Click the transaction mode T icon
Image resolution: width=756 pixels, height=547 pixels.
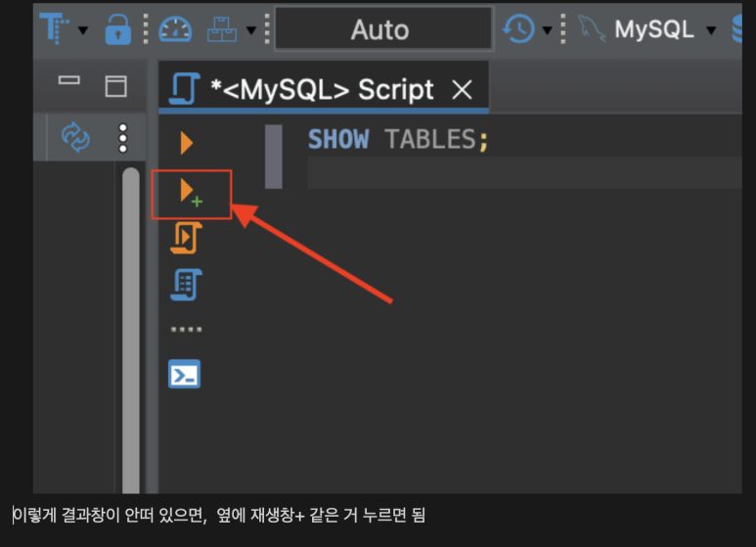(x=54, y=29)
